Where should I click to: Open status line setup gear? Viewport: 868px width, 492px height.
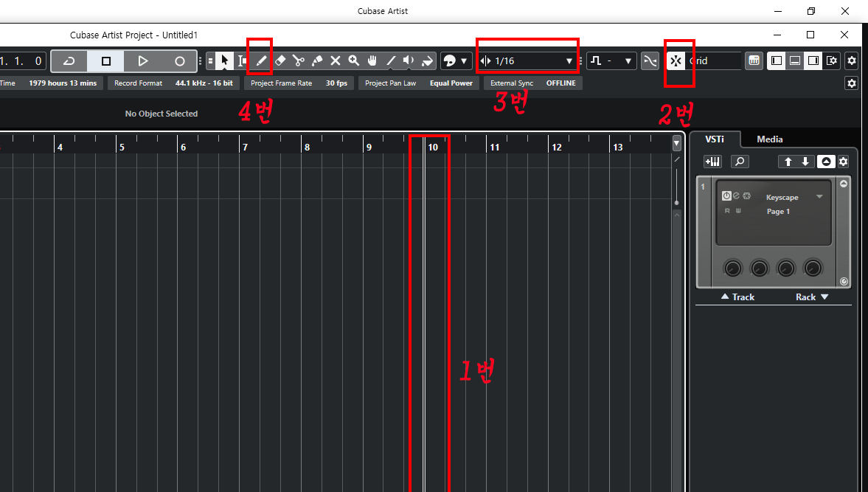(852, 83)
